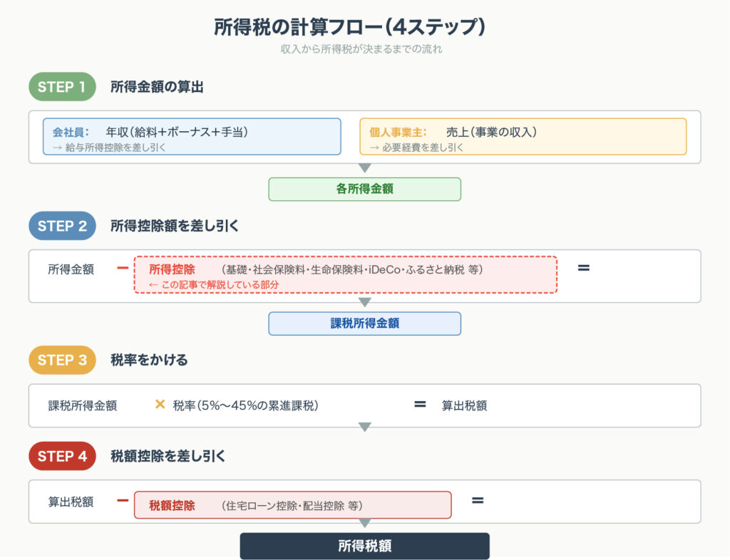
Task: Click the blue 課税所得金額 result box
Action: click(x=364, y=323)
